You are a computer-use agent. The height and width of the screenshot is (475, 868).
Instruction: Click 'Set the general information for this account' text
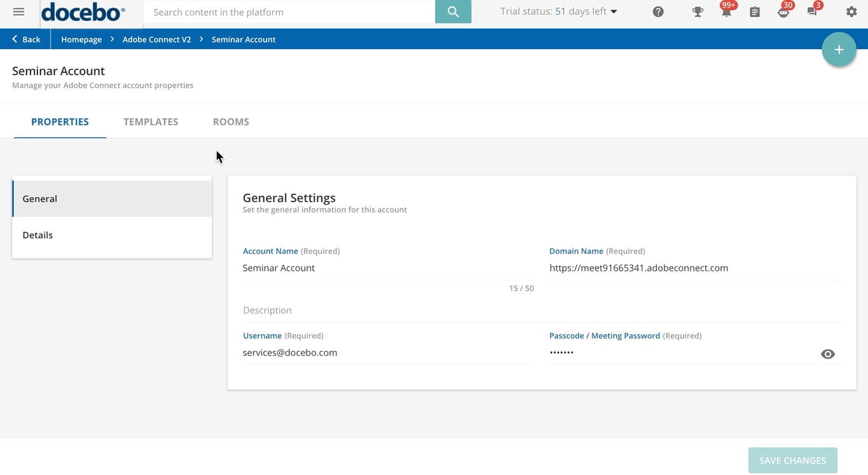(325, 210)
